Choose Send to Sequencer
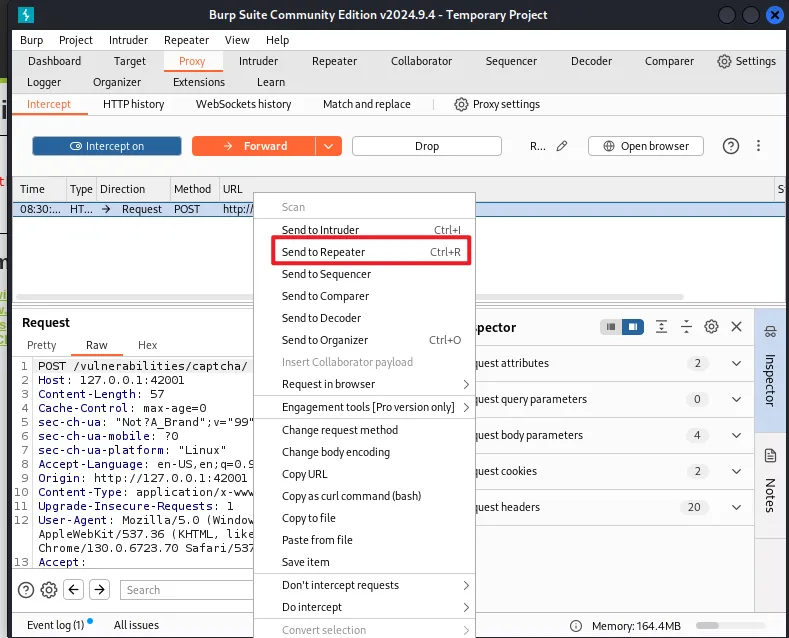Image resolution: width=789 pixels, height=638 pixels. [x=365, y=274]
